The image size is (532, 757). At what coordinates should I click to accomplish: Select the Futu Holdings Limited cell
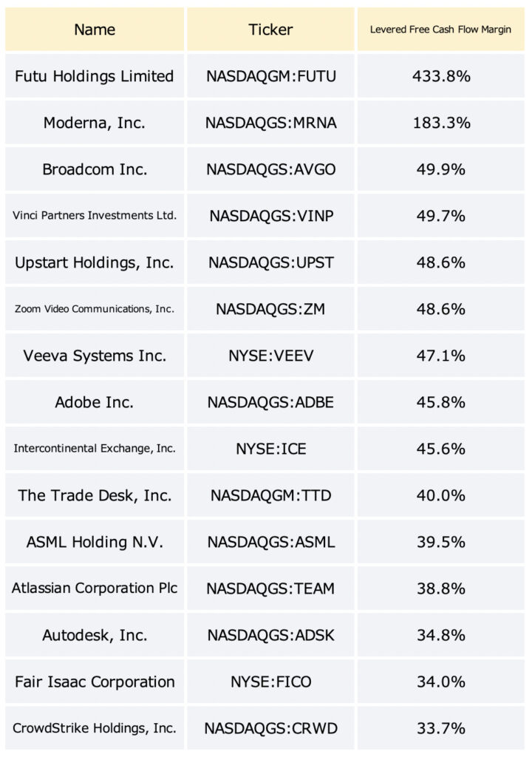point(95,76)
